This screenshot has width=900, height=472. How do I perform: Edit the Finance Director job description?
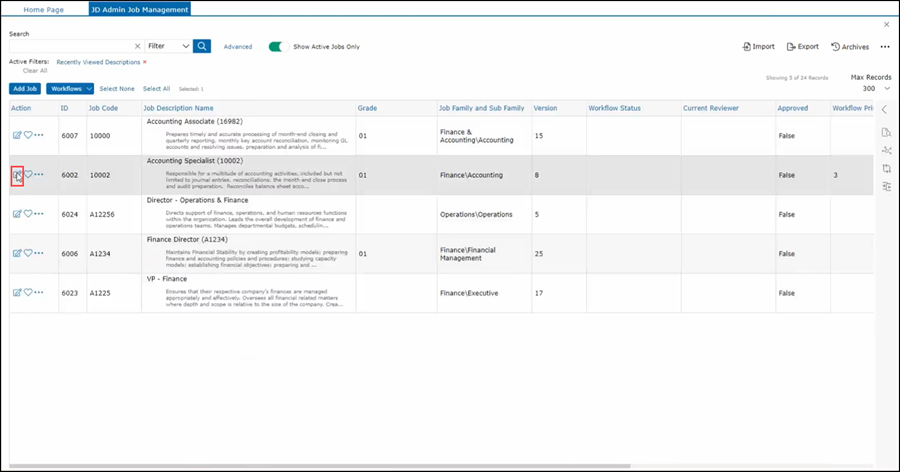click(17, 253)
